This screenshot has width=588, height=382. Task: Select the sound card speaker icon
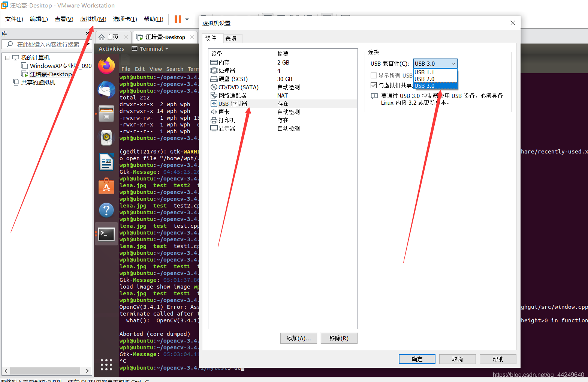pyautogui.click(x=214, y=112)
